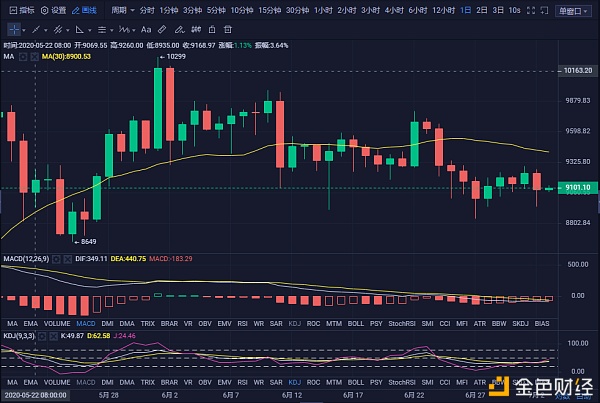
Task: Select the ruler measurement tool
Action: (162, 29)
